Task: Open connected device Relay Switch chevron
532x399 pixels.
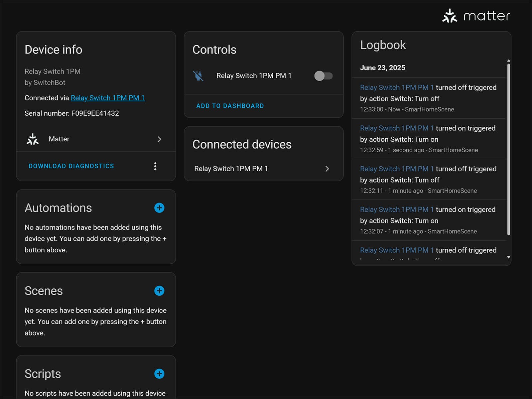Action: [x=327, y=169]
